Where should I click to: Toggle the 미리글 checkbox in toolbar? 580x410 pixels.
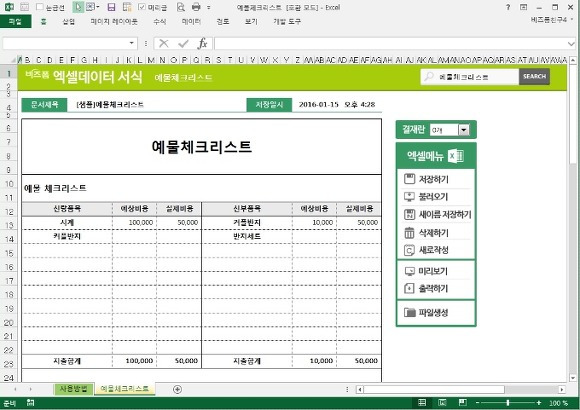tap(142, 7)
